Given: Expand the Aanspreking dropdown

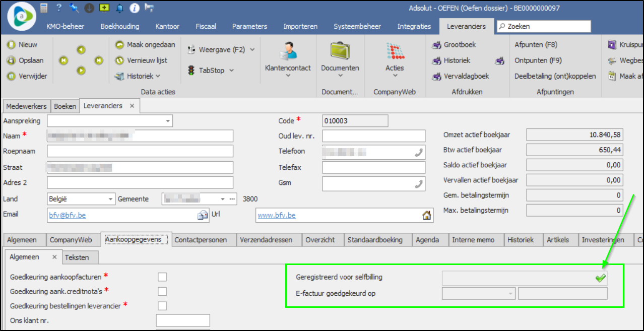Looking at the screenshot, I should click(x=167, y=121).
